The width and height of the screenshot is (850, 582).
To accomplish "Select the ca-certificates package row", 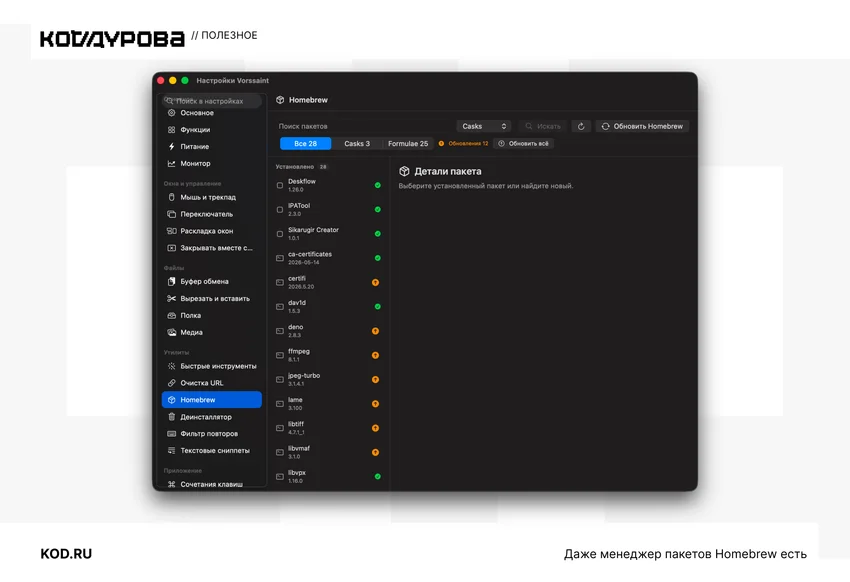I will point(329,258).
